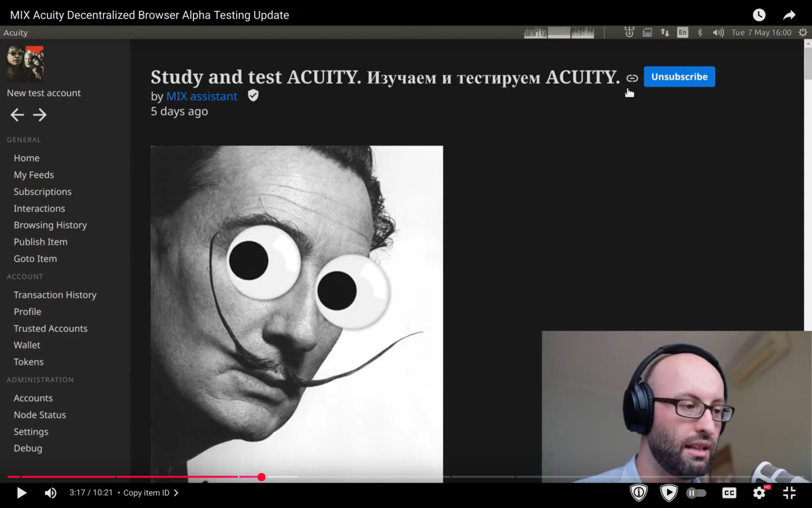Image resolution: width=812 pixels, height=508 pixels.
Task: Open the En keyboard language menu
Action: pyautogui.click(x=682, y=33)
